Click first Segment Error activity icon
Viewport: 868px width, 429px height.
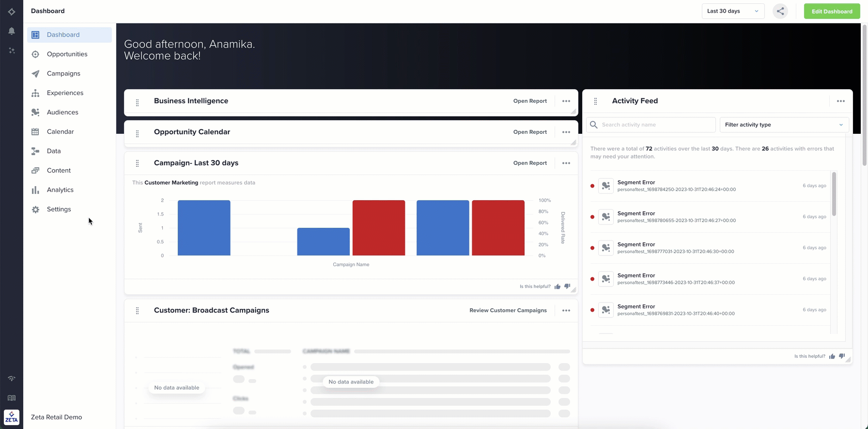coord(606,186)
